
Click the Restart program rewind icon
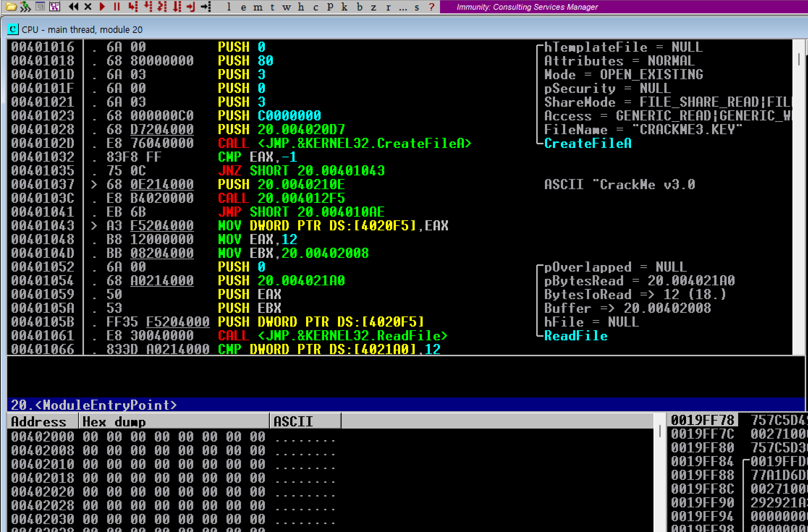coord(73,7)
